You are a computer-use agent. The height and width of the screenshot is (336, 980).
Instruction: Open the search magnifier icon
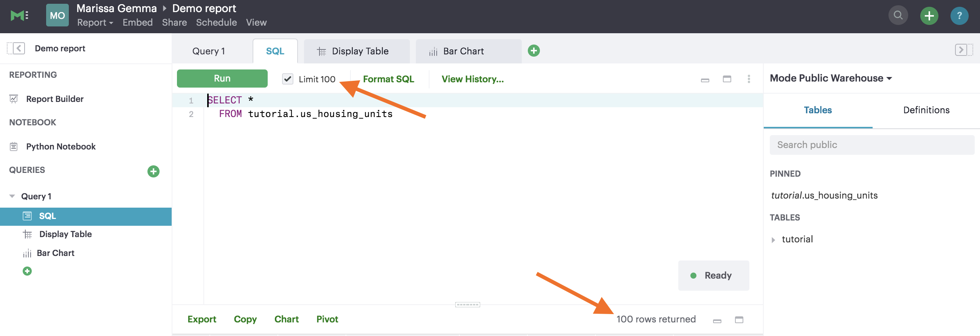point(898,15)
